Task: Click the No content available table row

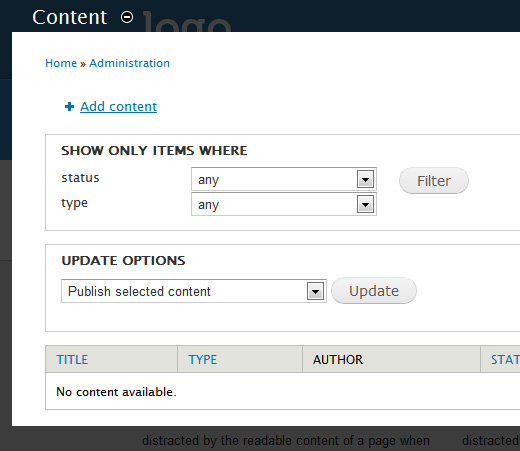Action: click(283, 392)
